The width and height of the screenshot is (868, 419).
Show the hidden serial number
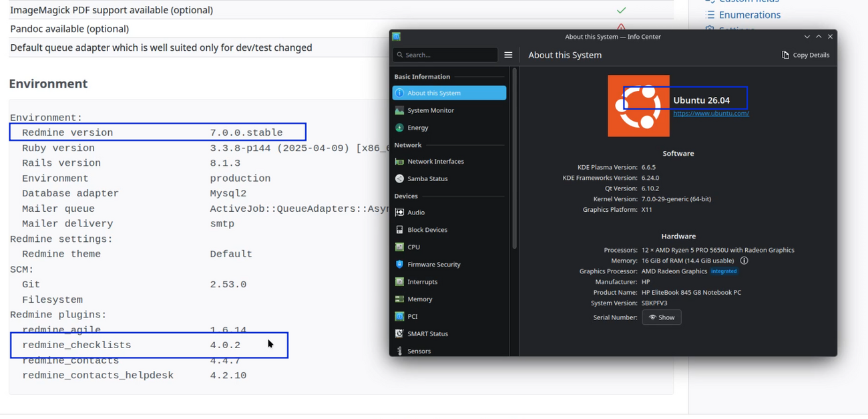tap(662, 317)
